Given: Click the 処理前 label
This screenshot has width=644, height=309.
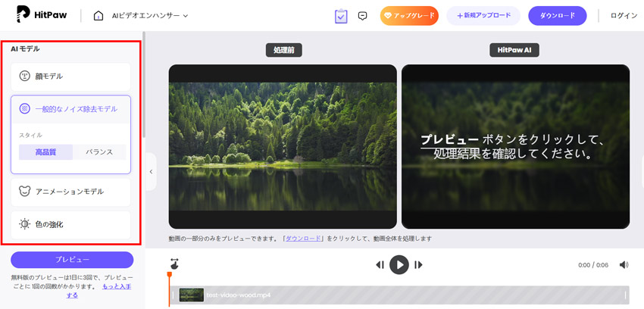Looking at the screenshot, I should tap(284, 50).
